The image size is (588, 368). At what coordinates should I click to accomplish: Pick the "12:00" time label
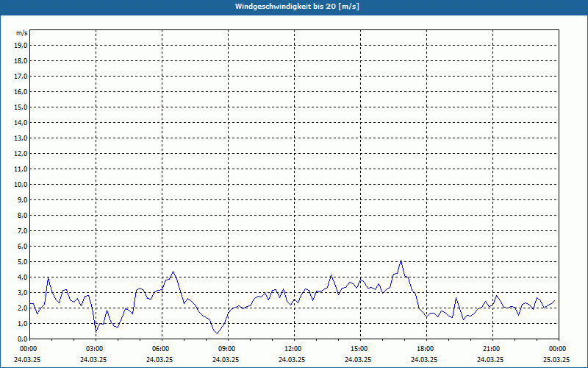pos(294,349)
